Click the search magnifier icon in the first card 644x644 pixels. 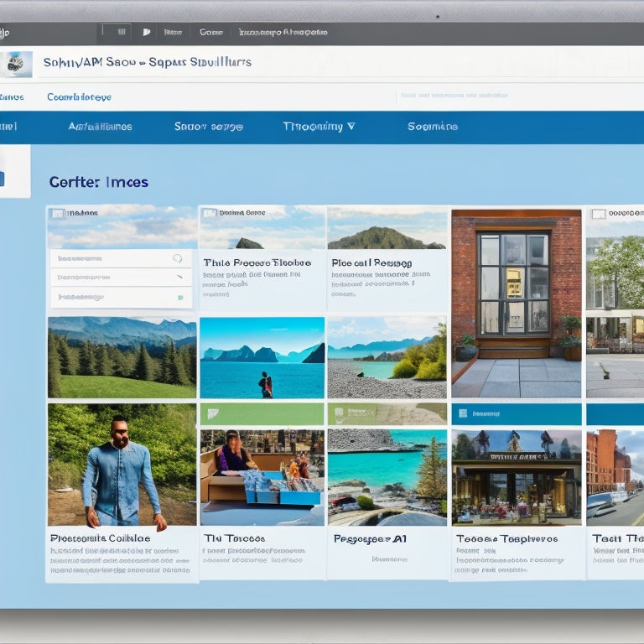177,259
